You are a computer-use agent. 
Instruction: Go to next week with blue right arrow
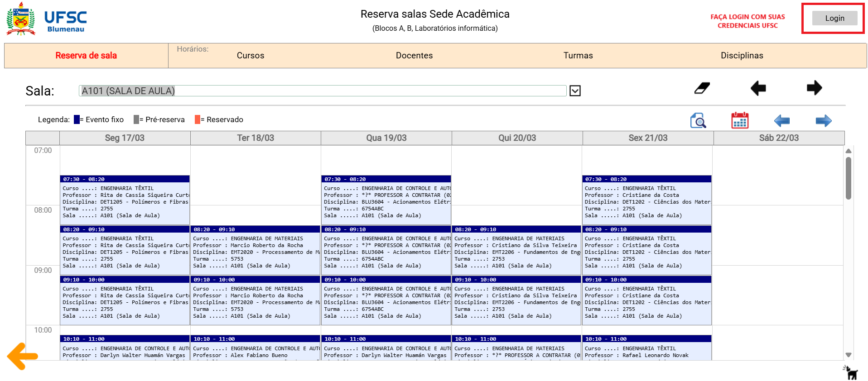pyautogui.click(x=823, y=121)
